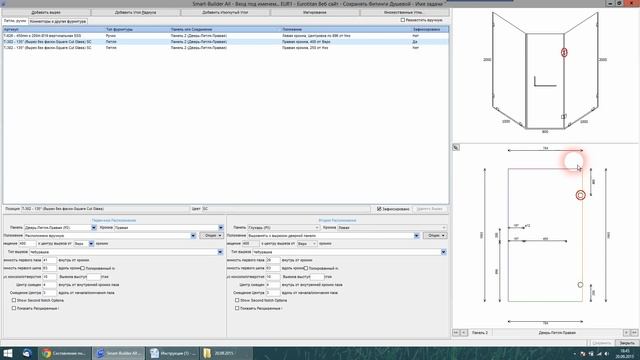The width and height of the screenshot is (640, 360).
Task: Click 'Множественные Углы' toolbar button
Action: point(404,12)
